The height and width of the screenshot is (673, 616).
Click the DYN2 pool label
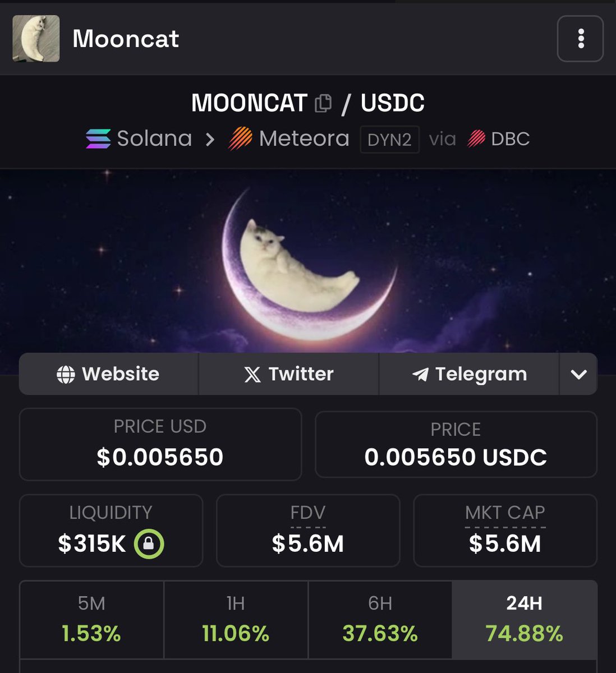[x=389, y=139]
